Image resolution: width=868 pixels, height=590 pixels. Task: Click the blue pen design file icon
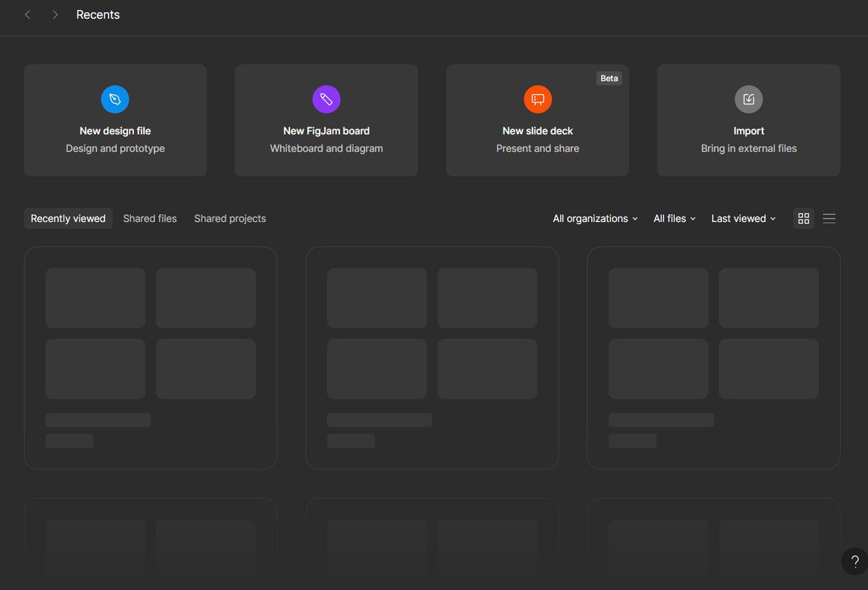click(115, 99)
